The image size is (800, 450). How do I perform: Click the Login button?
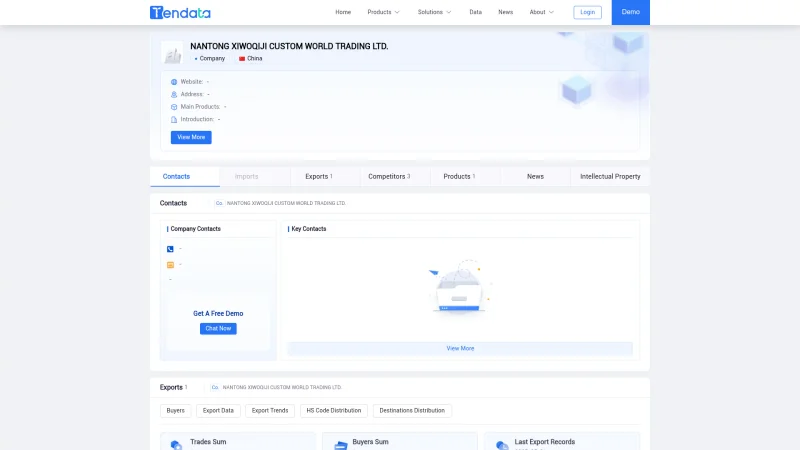587,12
